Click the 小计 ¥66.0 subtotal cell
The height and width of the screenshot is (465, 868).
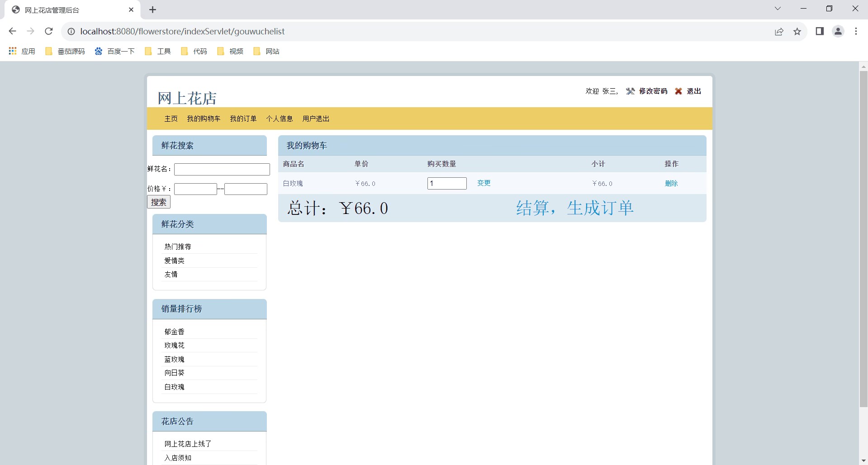point(602,183)
